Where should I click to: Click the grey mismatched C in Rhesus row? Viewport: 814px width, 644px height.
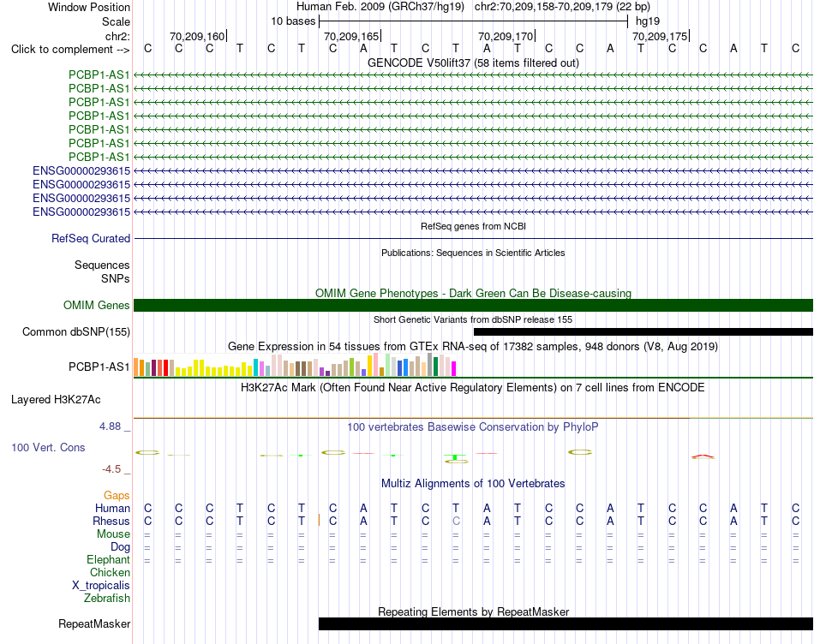(456, 521)
